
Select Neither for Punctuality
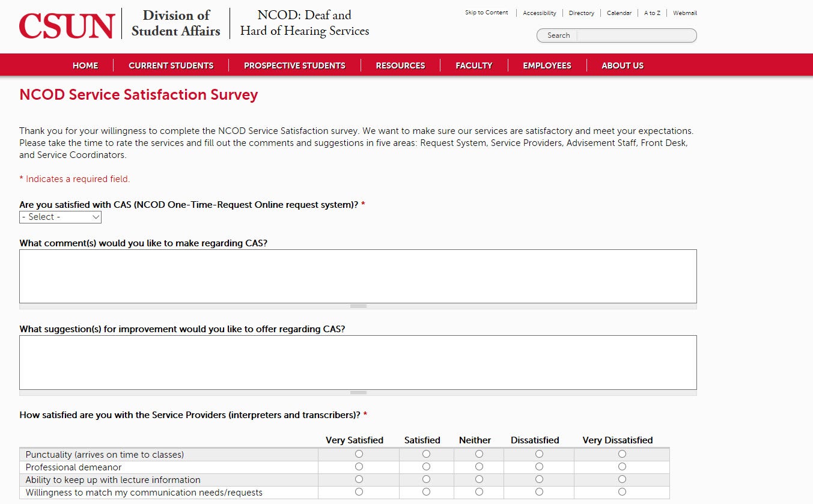(x=479, y=454)
